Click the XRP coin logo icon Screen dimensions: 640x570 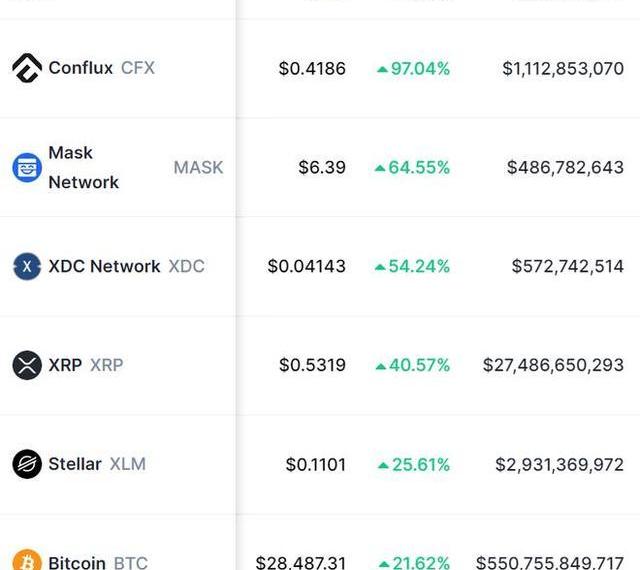[x=27, y=365]
